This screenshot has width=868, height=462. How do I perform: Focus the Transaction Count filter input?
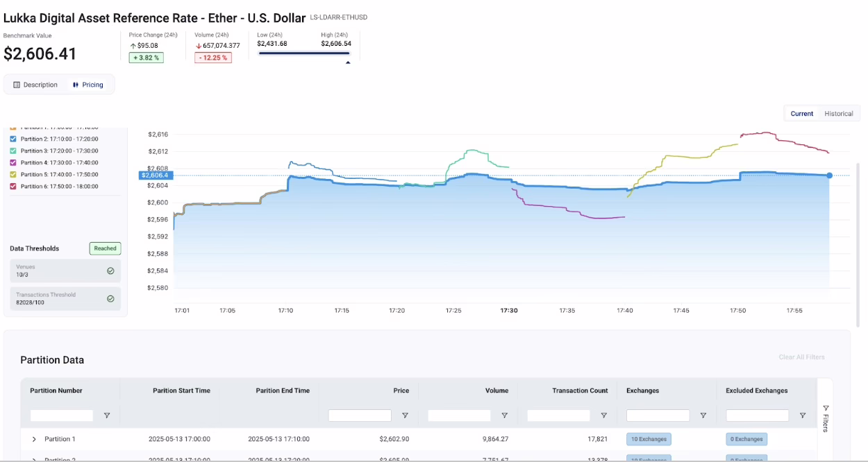point(558,416)
